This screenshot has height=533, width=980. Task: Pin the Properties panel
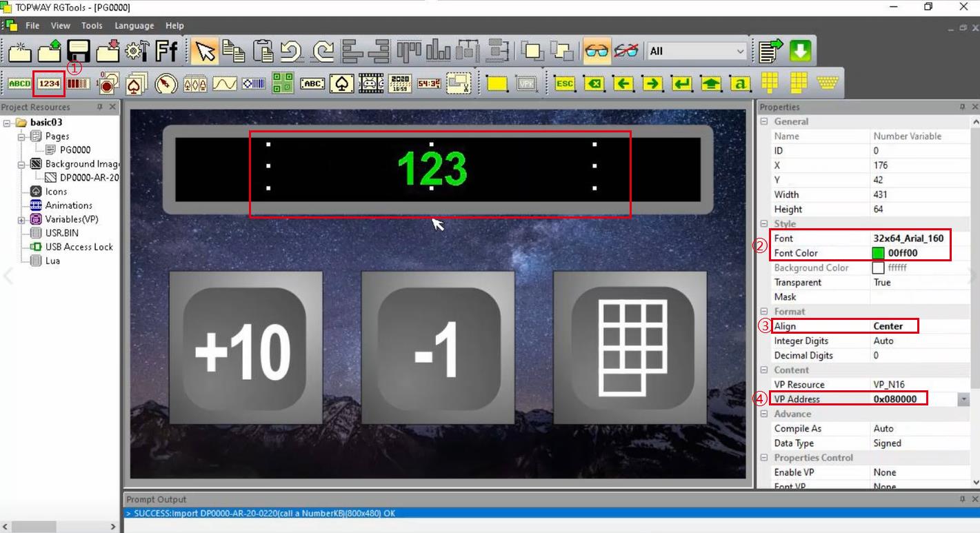point(962,107)
